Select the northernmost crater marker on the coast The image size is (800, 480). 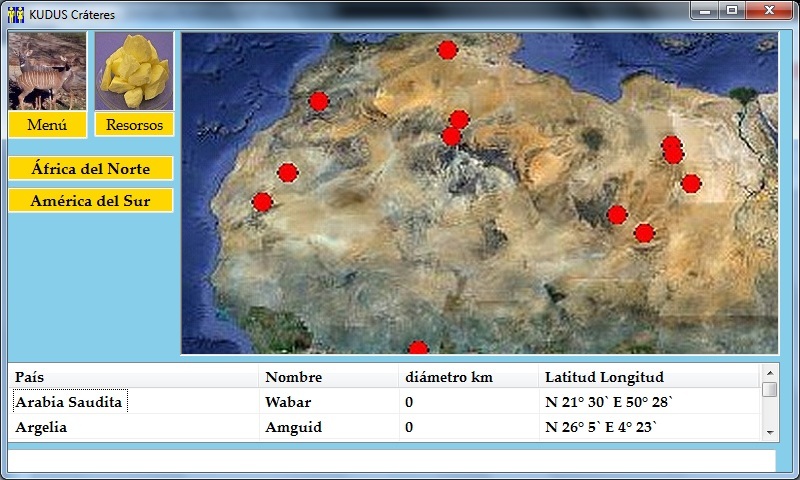[x=447, y=50]
